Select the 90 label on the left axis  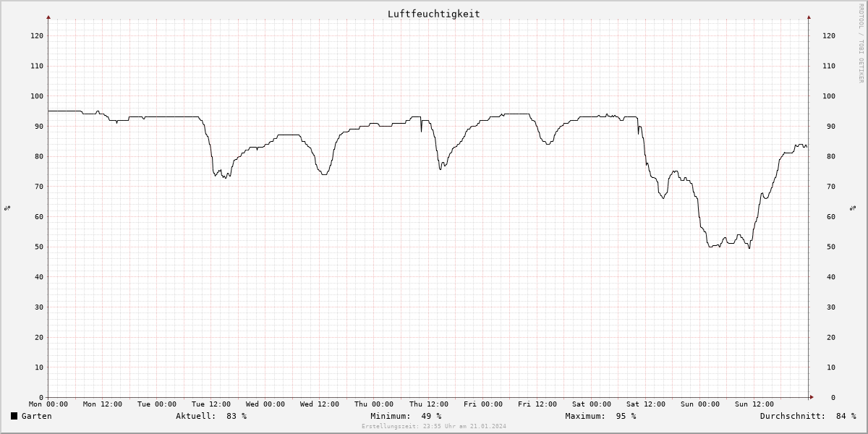click(40, 126)
